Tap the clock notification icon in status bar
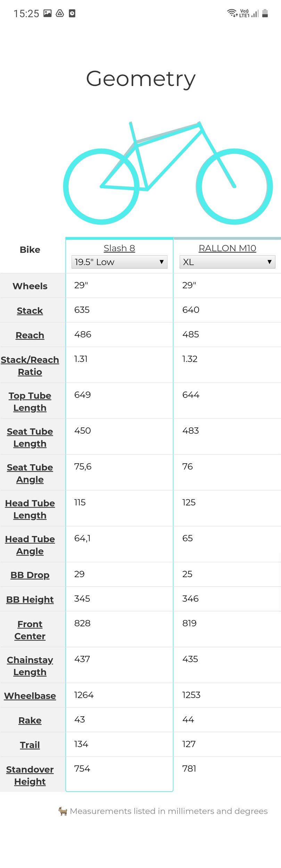This screenshot has width=281, height=868. click(x=72, y=14)
